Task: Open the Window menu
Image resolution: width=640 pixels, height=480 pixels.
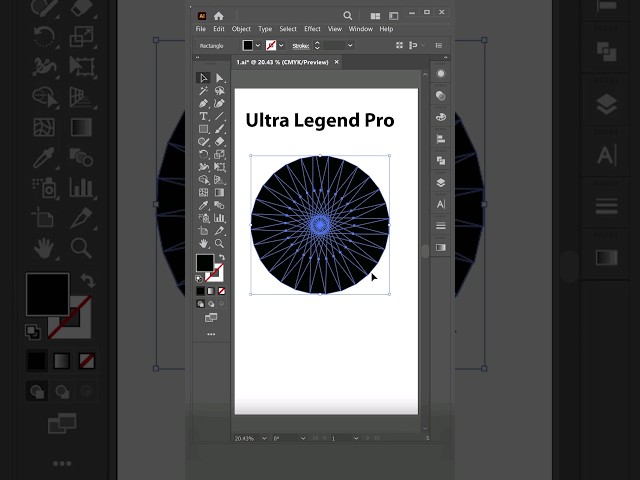Action: pos(360,29)
